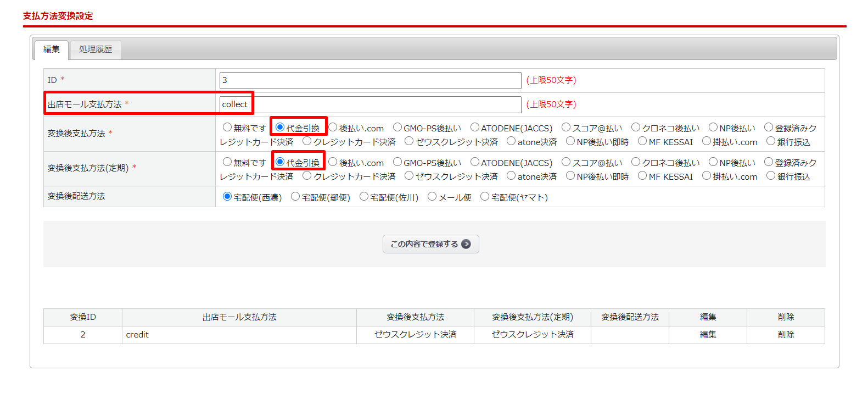Select NP後払い in the 変換後支払方法 row
The image size is (868, 404).
713,128
